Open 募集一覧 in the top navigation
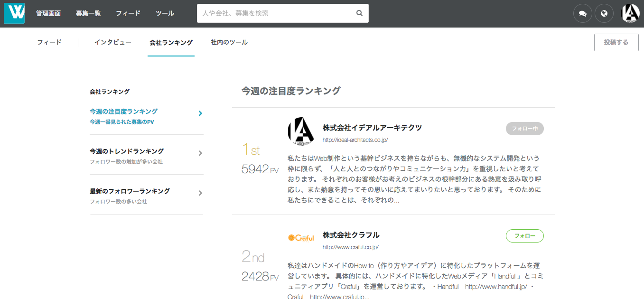 (x=88, y=13)
